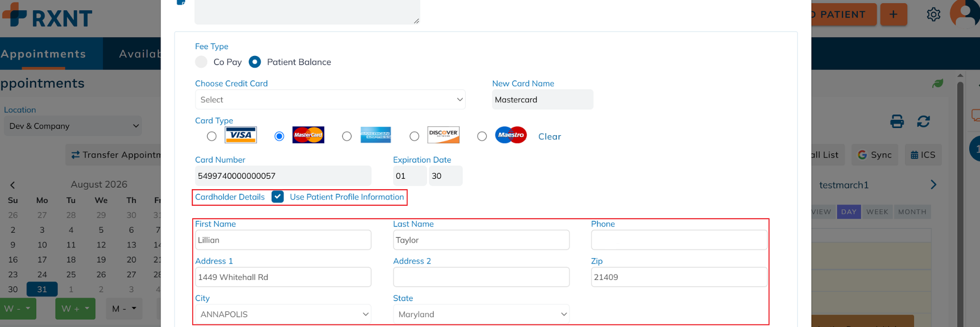Open the City dropdown showing ANNAPOLIS
This screenshot has height=327, width=980.
(283, 314)
